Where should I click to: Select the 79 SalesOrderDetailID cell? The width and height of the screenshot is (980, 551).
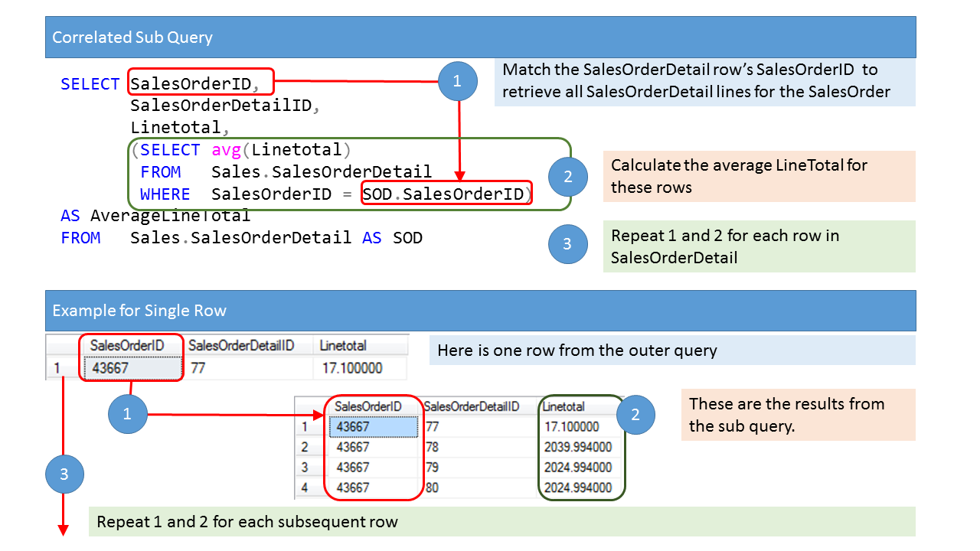[479, 467]
